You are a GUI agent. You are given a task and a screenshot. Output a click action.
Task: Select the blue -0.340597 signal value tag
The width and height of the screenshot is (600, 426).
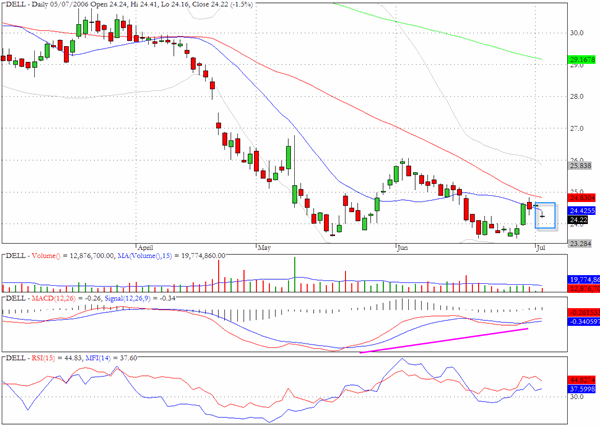pos(584,322)
